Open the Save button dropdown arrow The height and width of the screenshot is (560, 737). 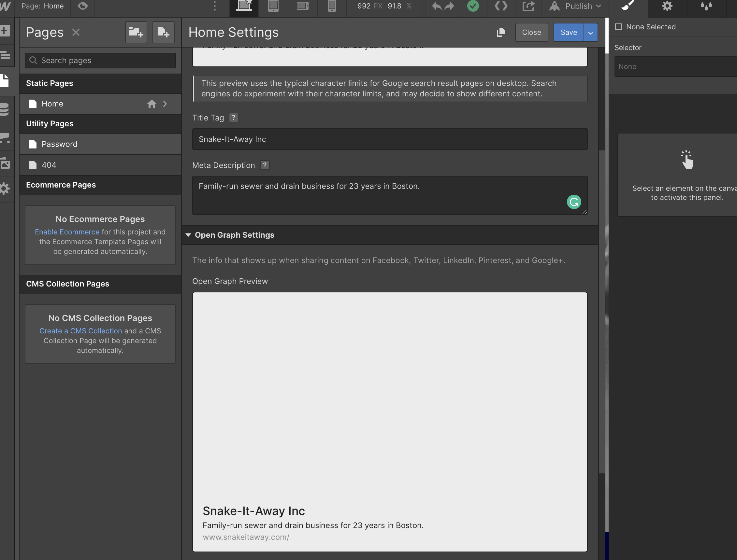click(591, 33)
